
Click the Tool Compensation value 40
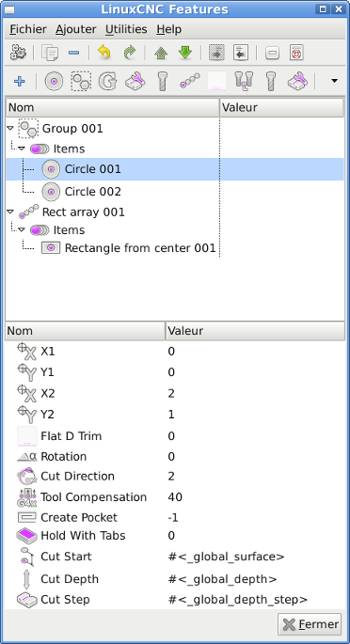pos(175,497)
